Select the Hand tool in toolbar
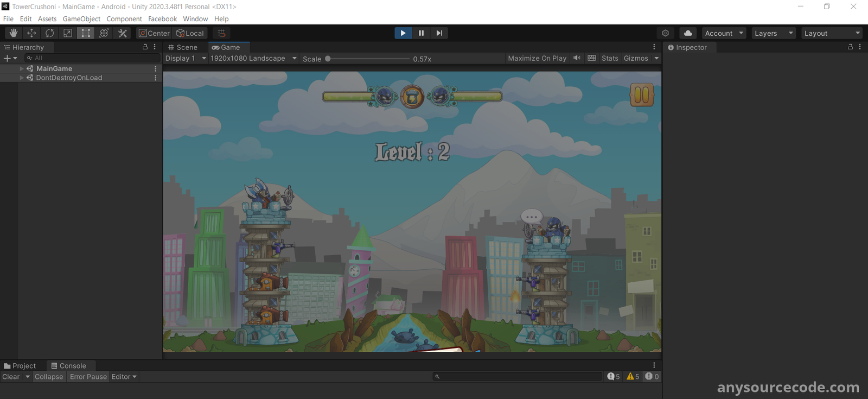Image resolution: width=868 pixels, height=399 pixels. click(14, 33)
